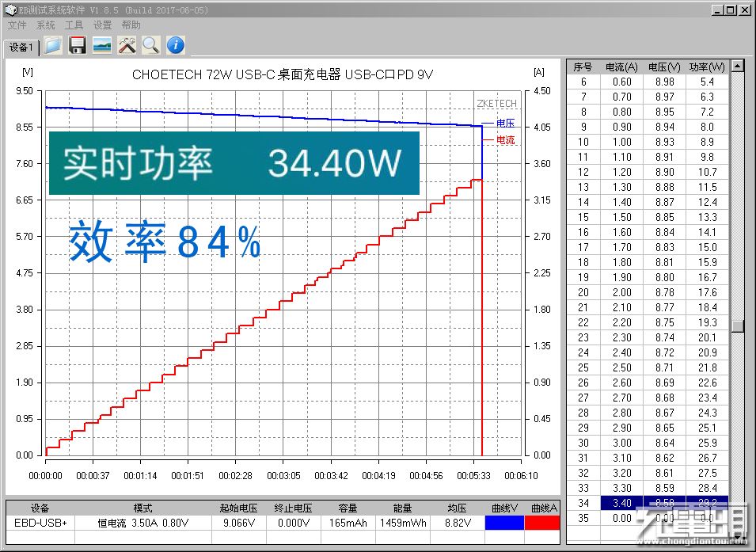756x552 pixels.
Task: Click the data table scrollbar up arrow
Action: click(x=737, y=65)
